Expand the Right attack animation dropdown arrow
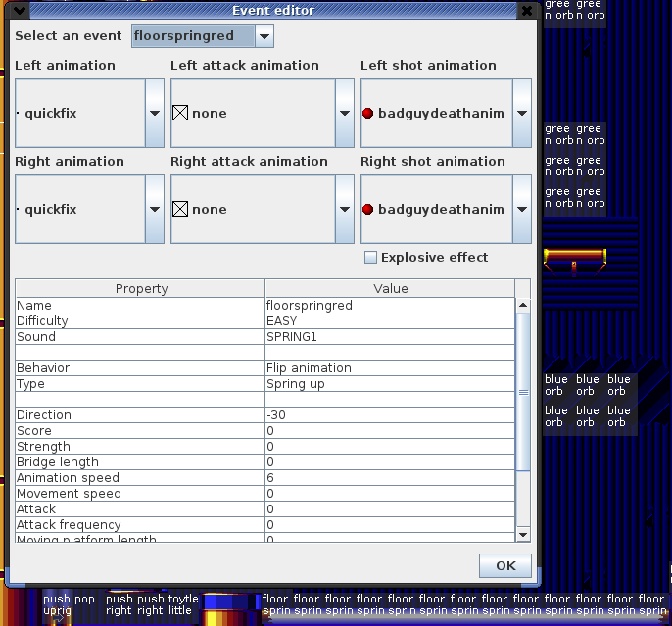This screenshot has width=672, height=626. click(344, 209)
